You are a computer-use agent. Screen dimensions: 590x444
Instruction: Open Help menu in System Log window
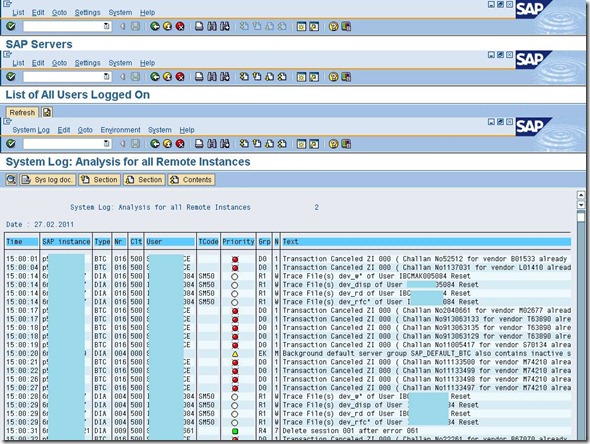pos(187,130)
